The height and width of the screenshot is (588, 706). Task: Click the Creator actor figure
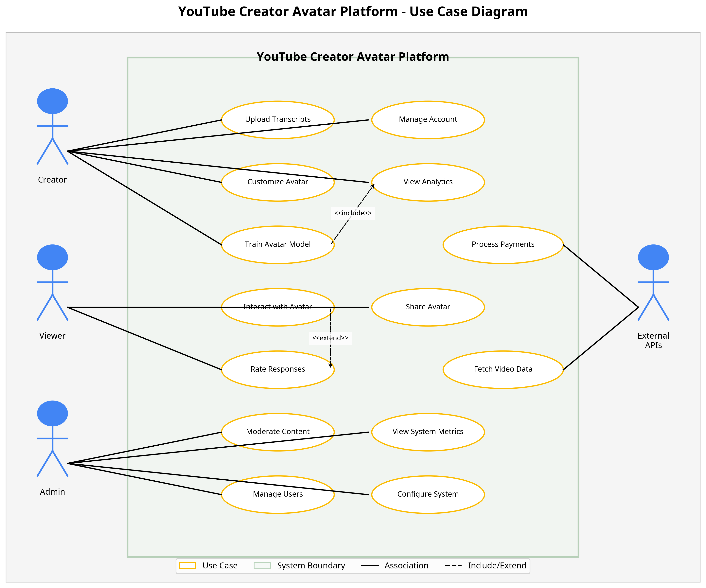(52, 126)
